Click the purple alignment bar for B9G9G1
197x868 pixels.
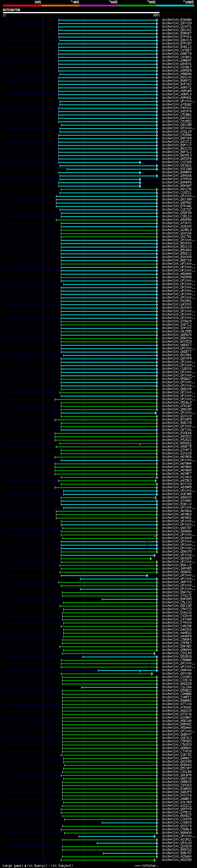109,444
